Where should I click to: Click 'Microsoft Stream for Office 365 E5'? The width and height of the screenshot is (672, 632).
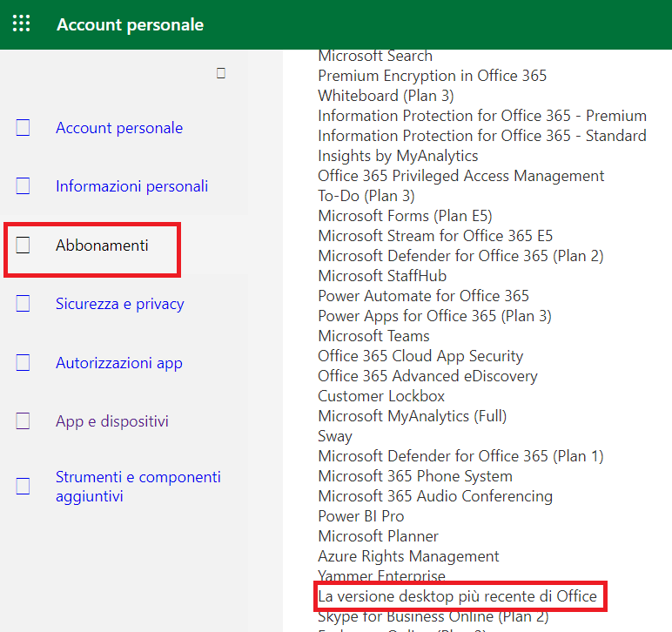[x=435, y=236]
